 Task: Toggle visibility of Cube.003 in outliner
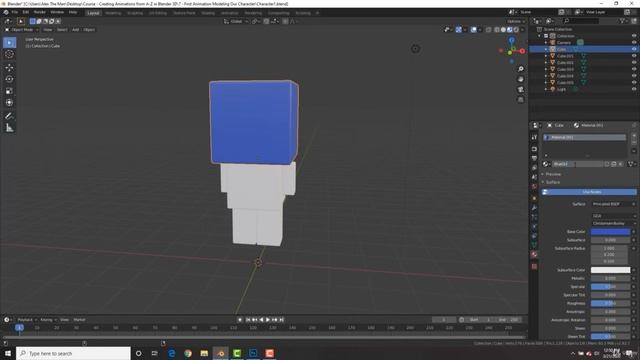[x=634, y=69]
